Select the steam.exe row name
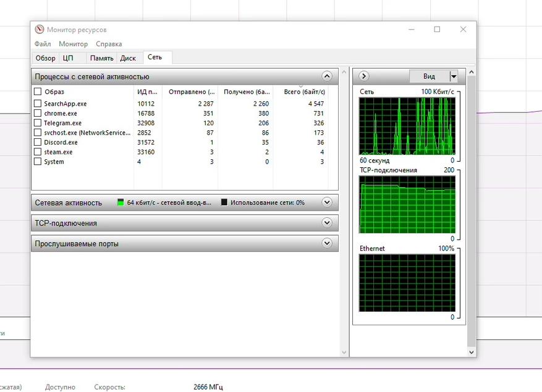The width and height of the screenshot is (542, 392). coord(58,152)
